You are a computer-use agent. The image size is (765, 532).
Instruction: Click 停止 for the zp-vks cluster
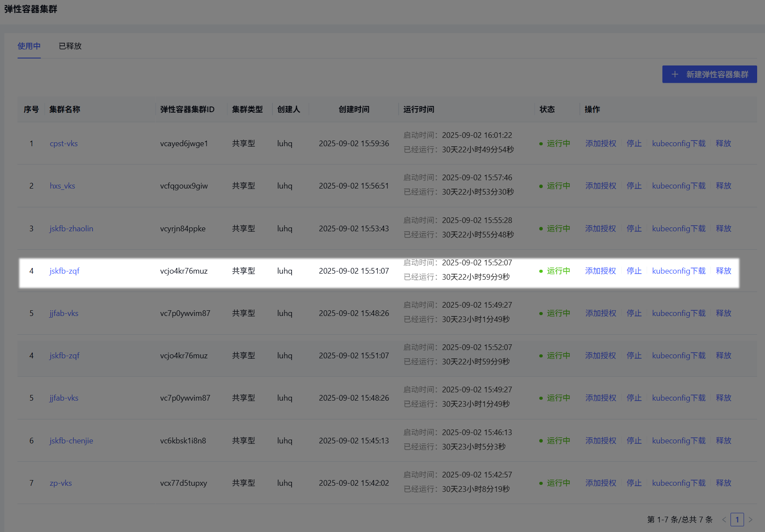(634, 483)
